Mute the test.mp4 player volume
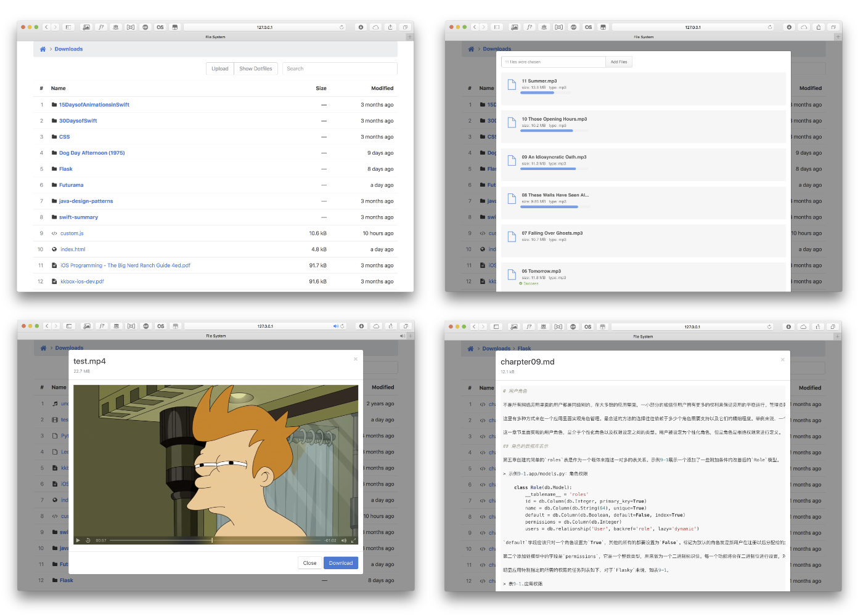Image resolution: width=863 pixels, height=616 pixels. coord(344,540)
